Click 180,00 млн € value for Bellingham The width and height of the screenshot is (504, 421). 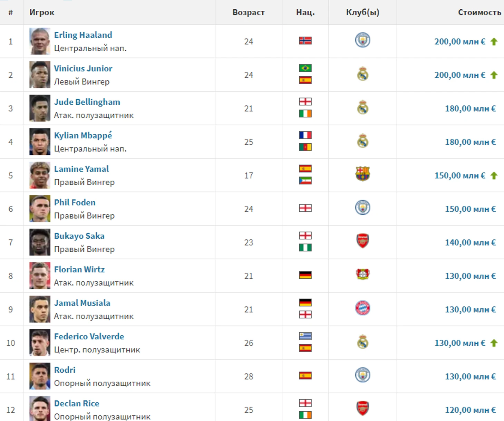[x=470, y=108]
